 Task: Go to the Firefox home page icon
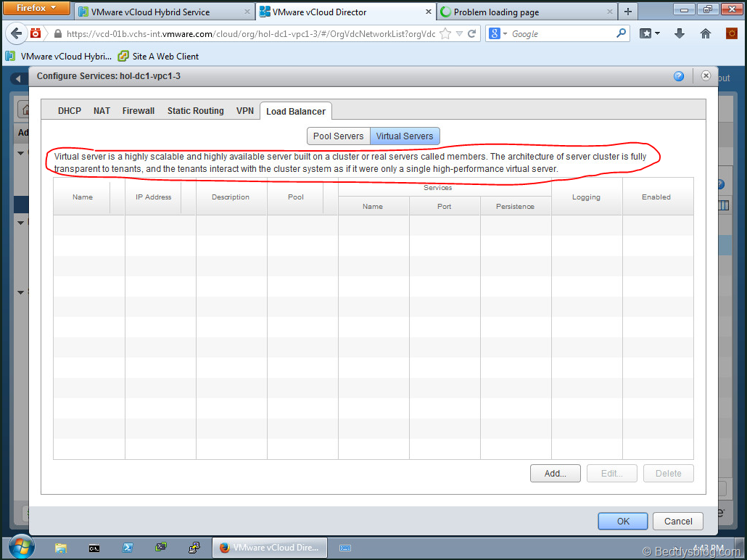click(x=705, y=34)
